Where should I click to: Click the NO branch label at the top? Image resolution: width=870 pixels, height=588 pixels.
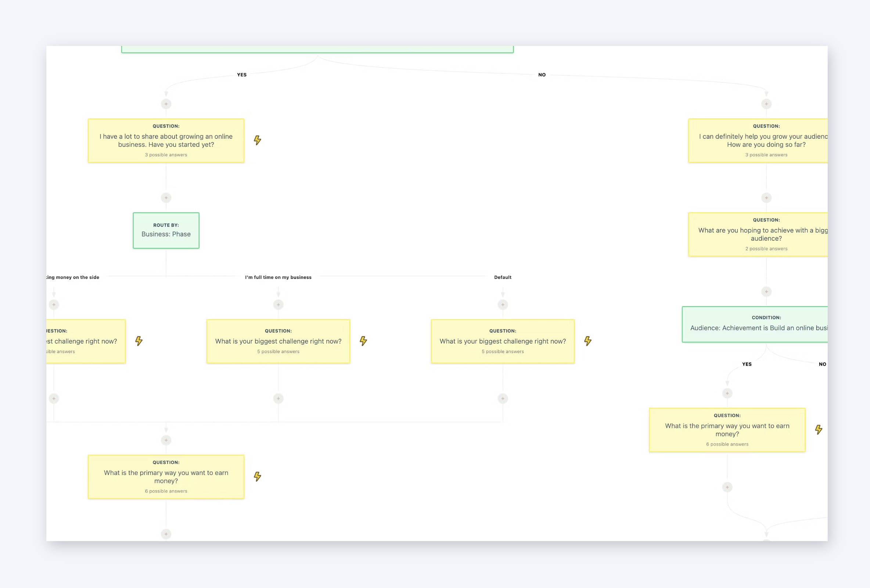tap(542, 75)
